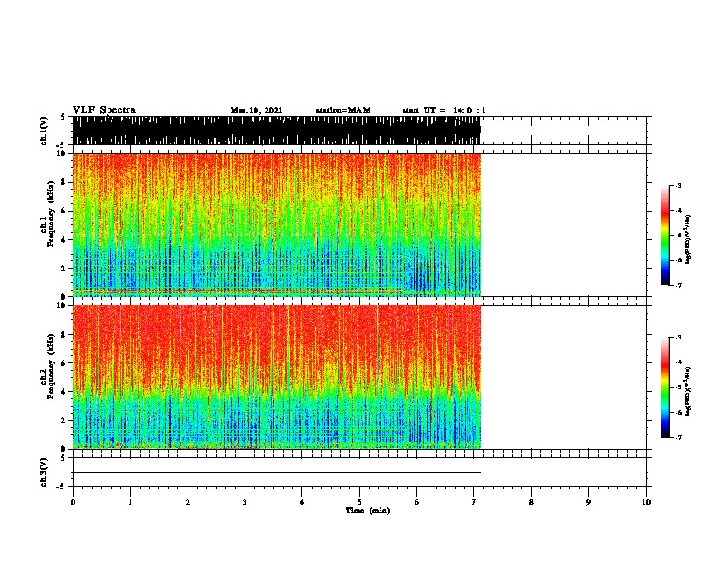The width and height of the screenshot is (728, 563).
Task: Click the ch.2 color scale bar
Action: (665, 387)
